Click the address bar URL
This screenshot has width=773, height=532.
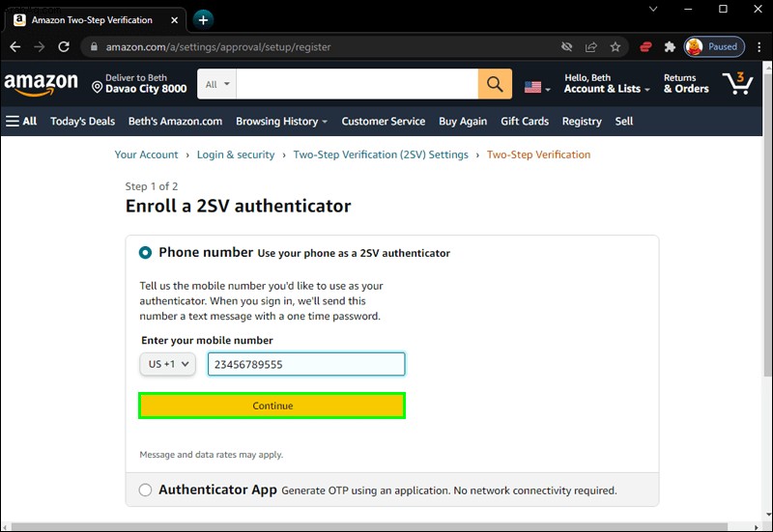click(218, 46)
